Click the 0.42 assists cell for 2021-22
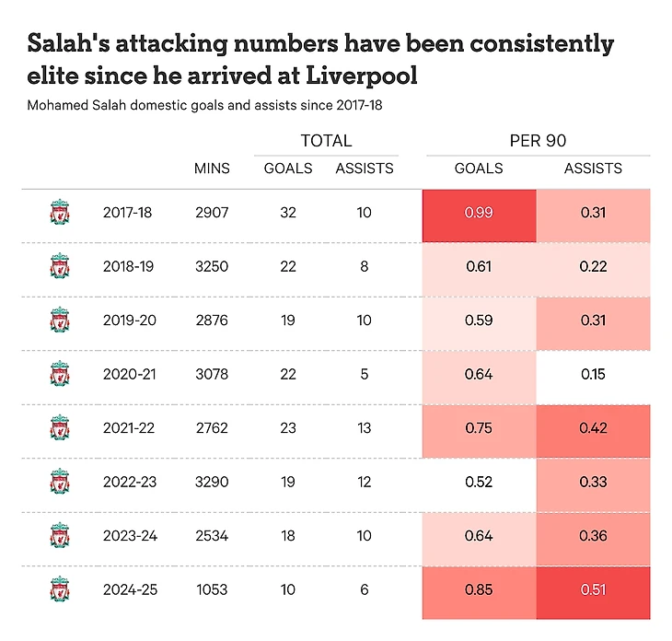The image size is (672, 641). [x=593, y=431]
